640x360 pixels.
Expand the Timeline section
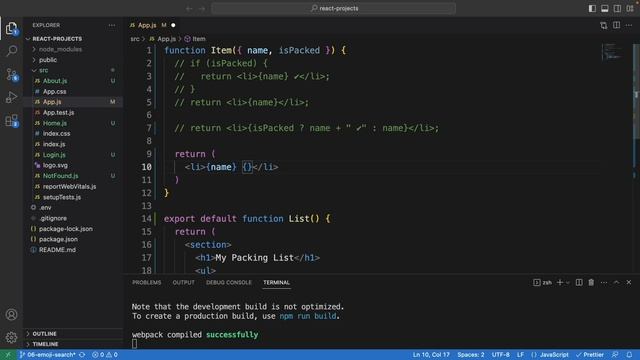[x=45, y=344]
